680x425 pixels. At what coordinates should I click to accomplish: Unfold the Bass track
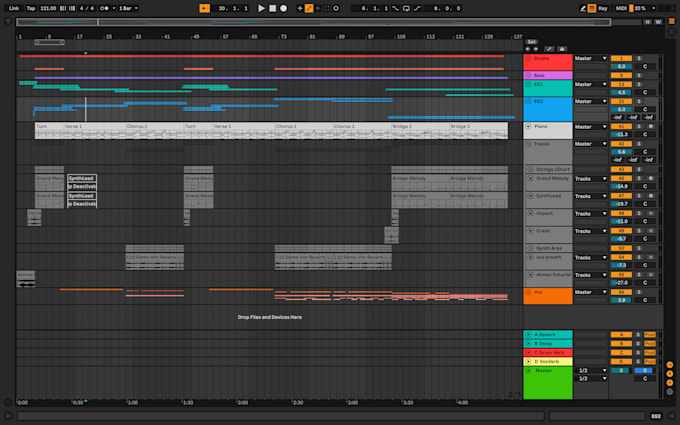[x=528, y=75]
